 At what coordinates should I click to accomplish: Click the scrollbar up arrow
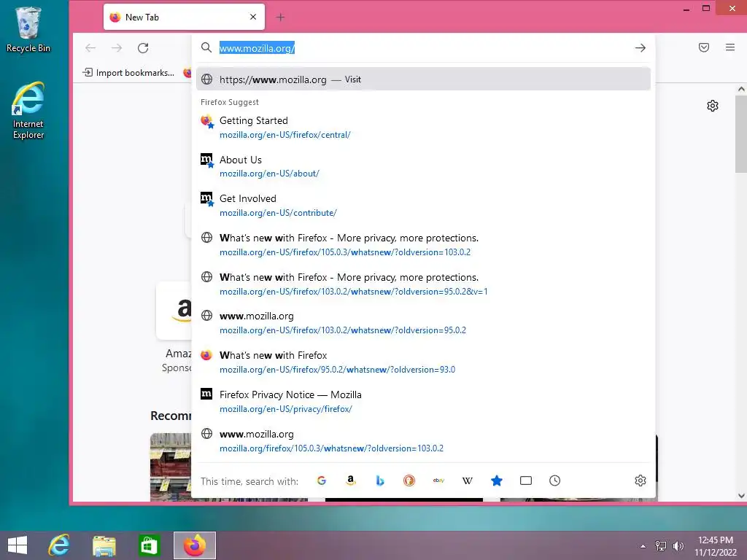tap(741, 89)
